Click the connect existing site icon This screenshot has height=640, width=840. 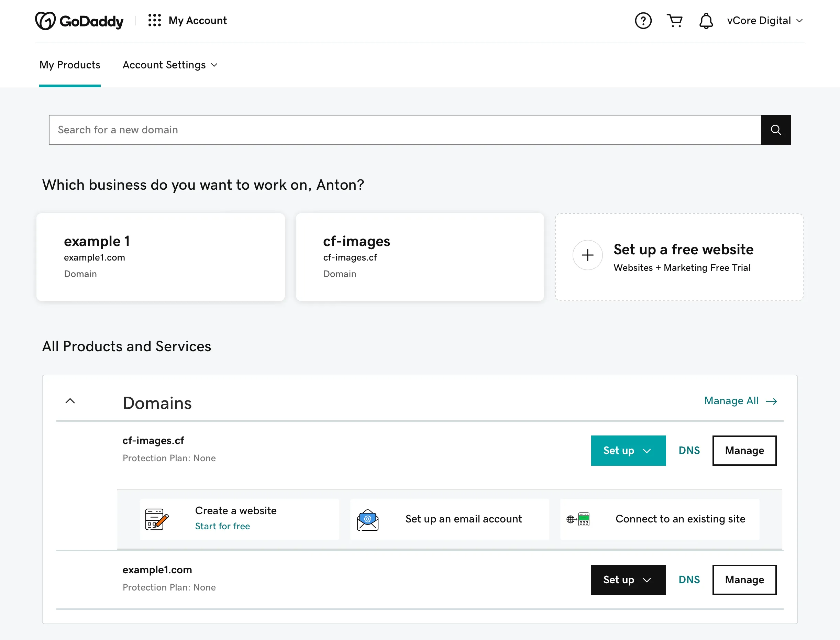[578, 519]
